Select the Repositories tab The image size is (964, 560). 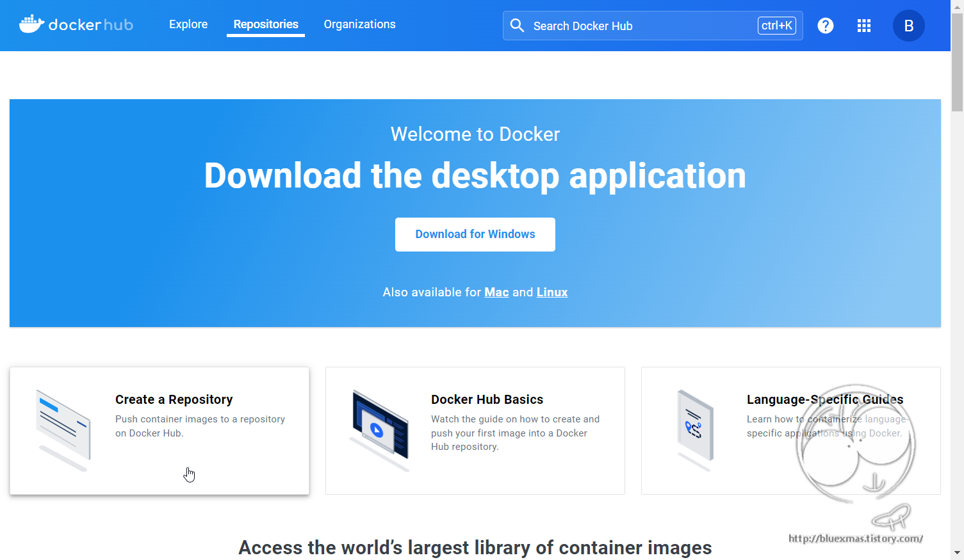pos(266,24)
